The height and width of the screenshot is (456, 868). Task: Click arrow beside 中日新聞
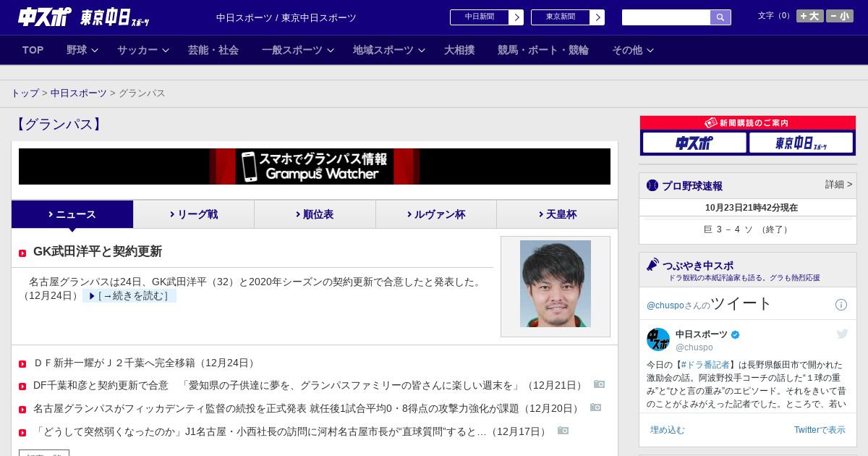pyautogui.click(x=516, y=17)
